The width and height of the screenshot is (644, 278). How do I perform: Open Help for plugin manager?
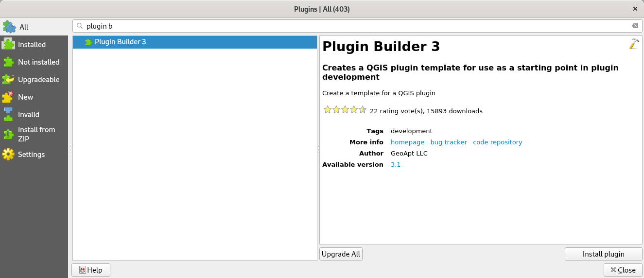[91, 270]
